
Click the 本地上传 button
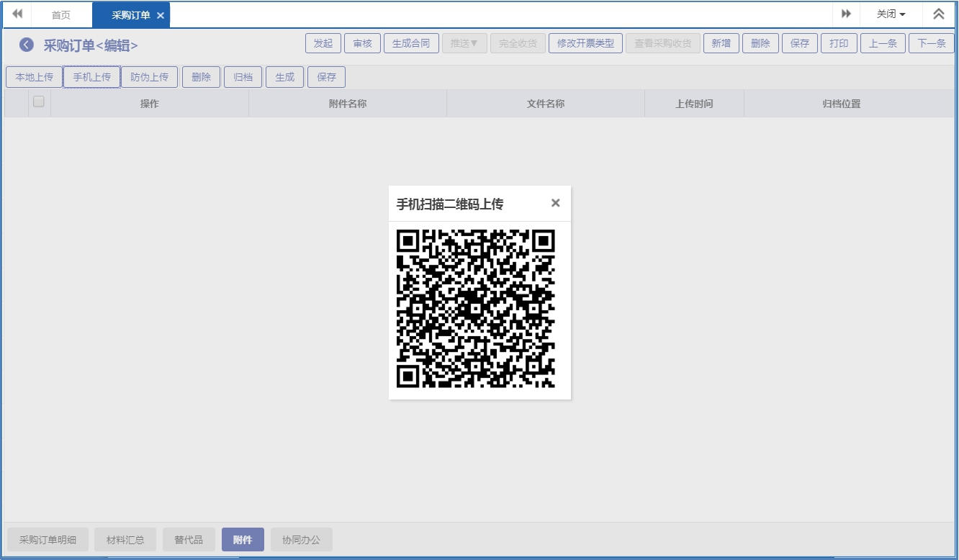(x=34, y=77)
